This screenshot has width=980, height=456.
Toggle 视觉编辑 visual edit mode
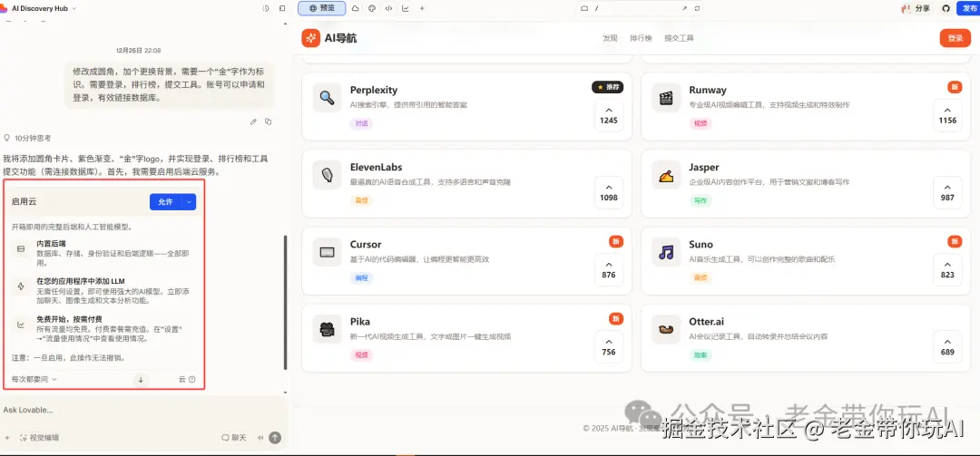click(x=39, y=438)
